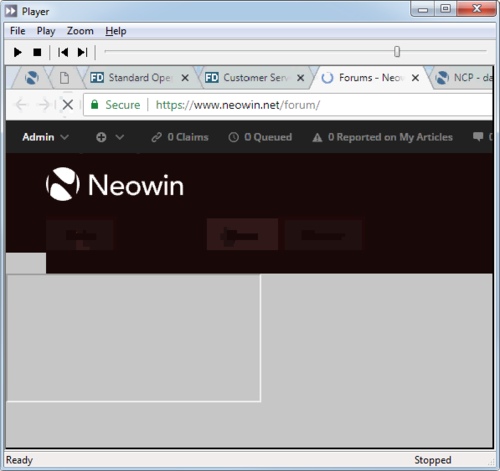Open the File menu
Screen dimensions: 500x471
(x=18, y=31)
